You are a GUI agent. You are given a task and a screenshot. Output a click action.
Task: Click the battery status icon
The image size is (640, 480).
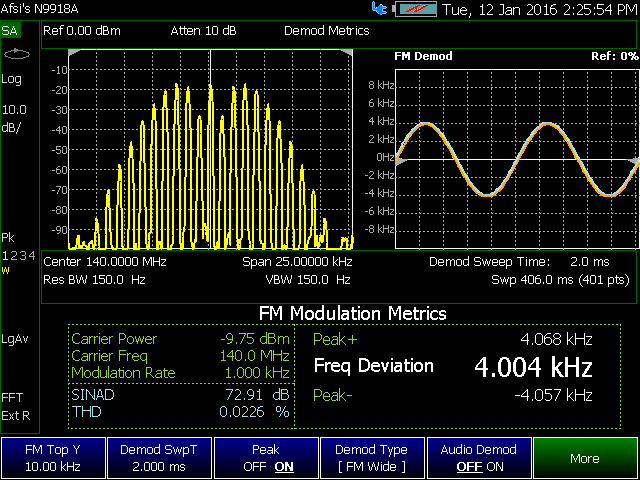pos(416,9)
